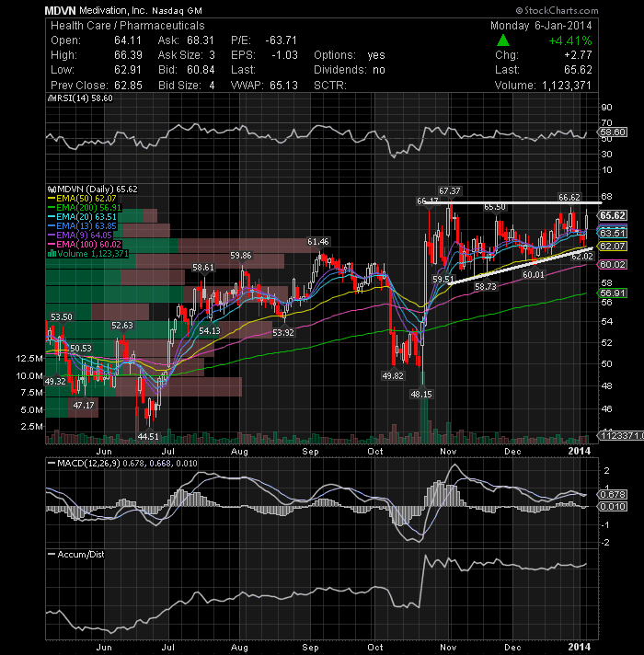
Task: Click the Dividends no entry
Action: (350, 70)
